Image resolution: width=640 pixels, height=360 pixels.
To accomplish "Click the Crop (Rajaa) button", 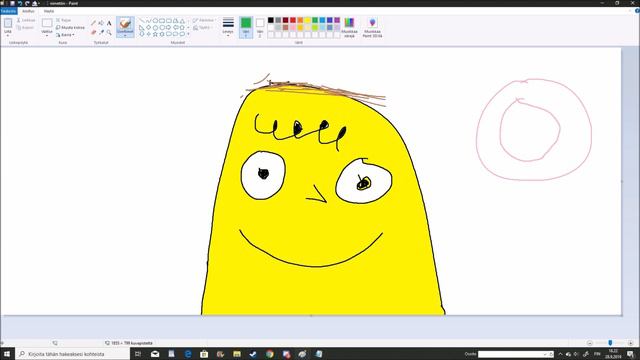I will (64, 20).
